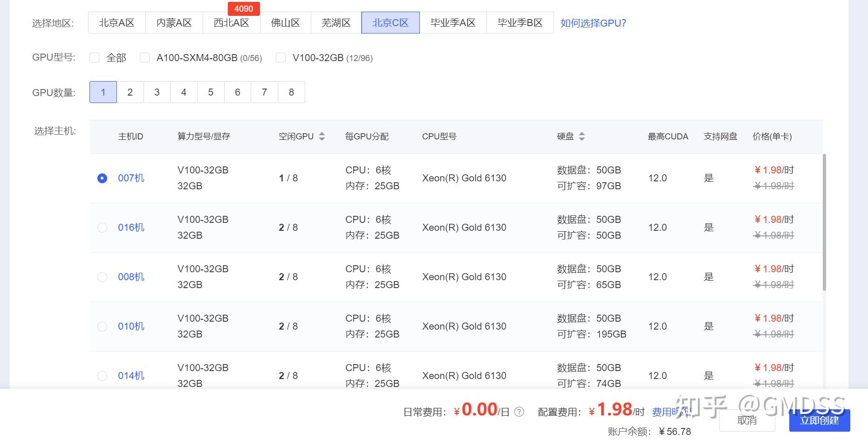Sort hosts by 硬盘 column

coord(582,136)
